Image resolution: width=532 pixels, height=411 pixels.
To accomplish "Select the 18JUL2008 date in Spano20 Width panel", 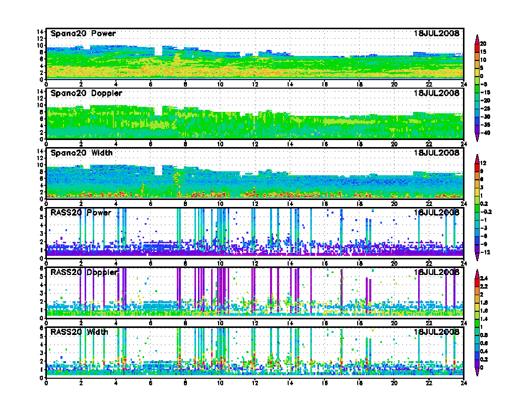I will tap(436, 153).
